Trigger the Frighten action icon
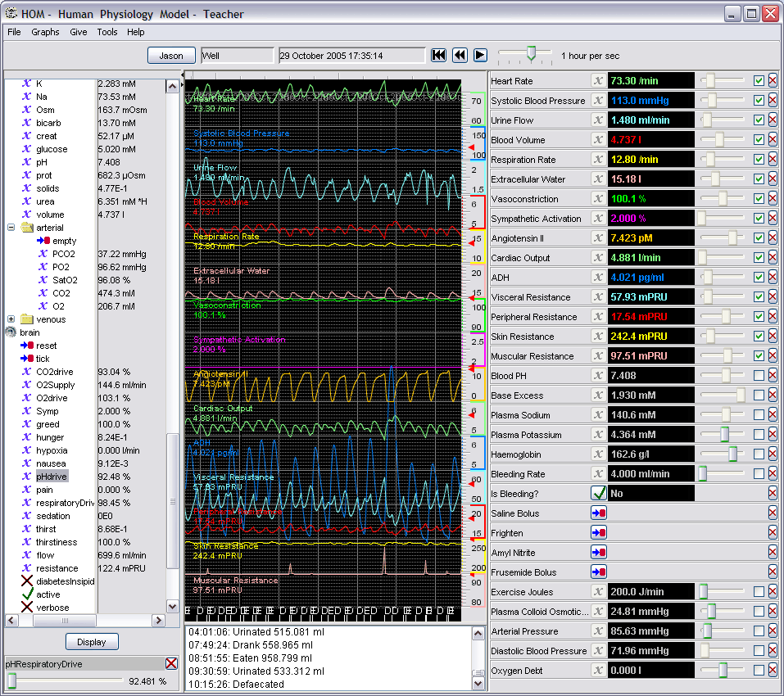 click(x=598, y=533)
